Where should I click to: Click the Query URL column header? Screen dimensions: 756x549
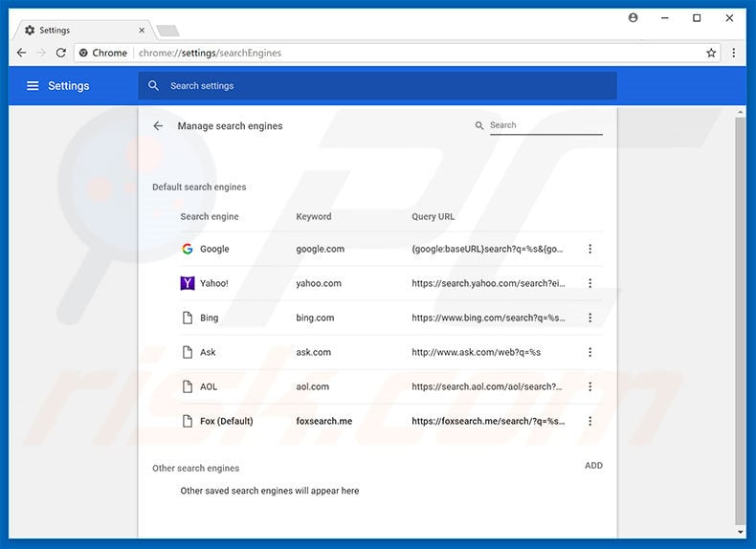click(x=433, y=216)
